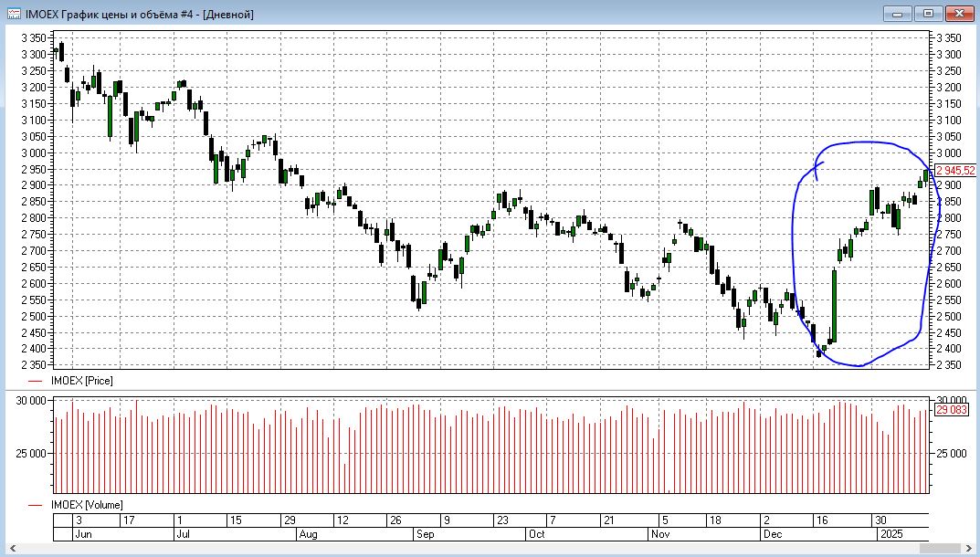The image size is (980, 557).
Task: Select the IMOEX [Price] legend label
Action: pos(82,380)
